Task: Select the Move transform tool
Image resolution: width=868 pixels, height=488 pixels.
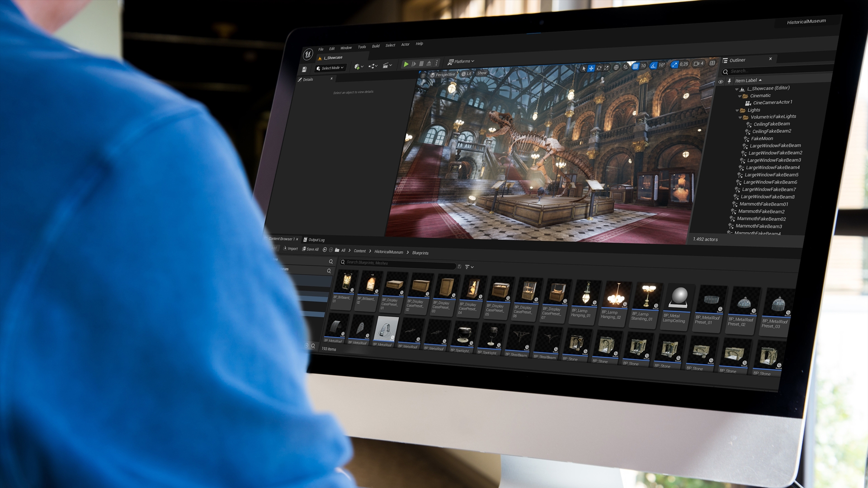Action: click(x=591, y=68)
